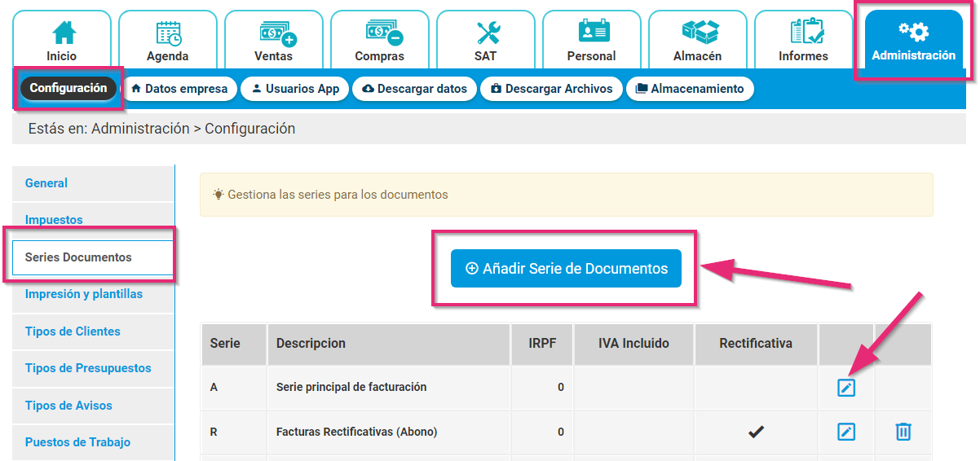
Task: Select Impuestos in the sidebar
Action: [54, 220]
